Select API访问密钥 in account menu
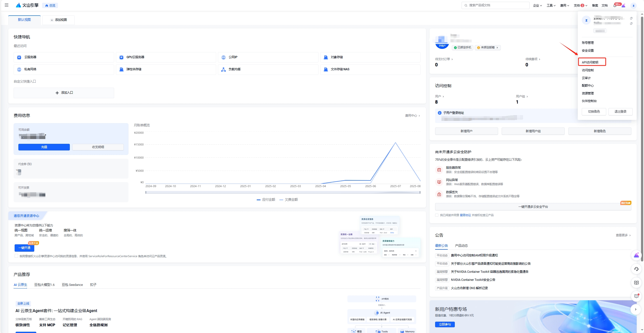 pyautogui.click(x=590, y=62)
